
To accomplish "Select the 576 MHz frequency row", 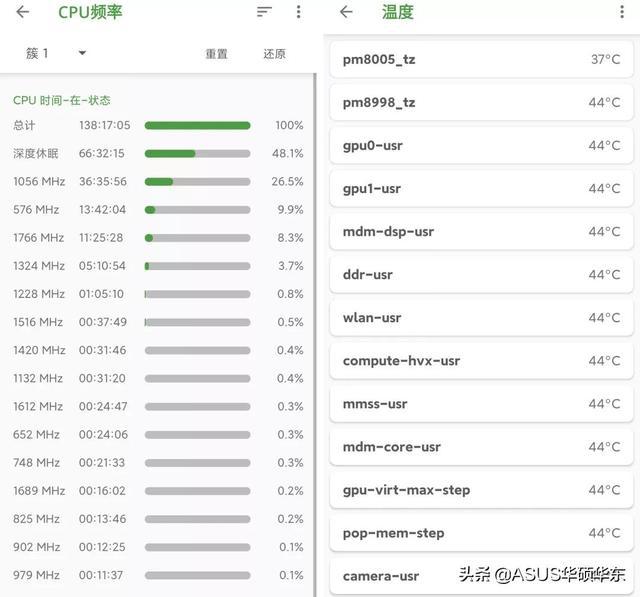I will (158, 210).
